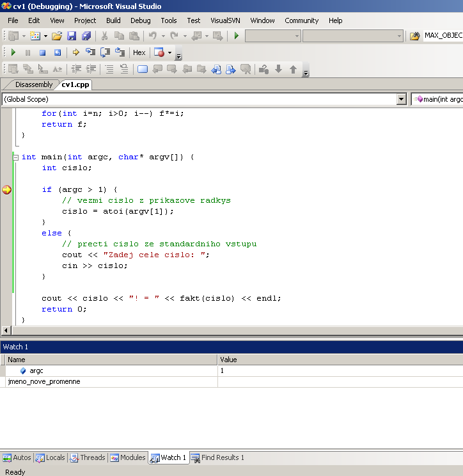Click the MAX_OBJEC find text box
Screen dimensions: 463x476
tap(443, 36)
